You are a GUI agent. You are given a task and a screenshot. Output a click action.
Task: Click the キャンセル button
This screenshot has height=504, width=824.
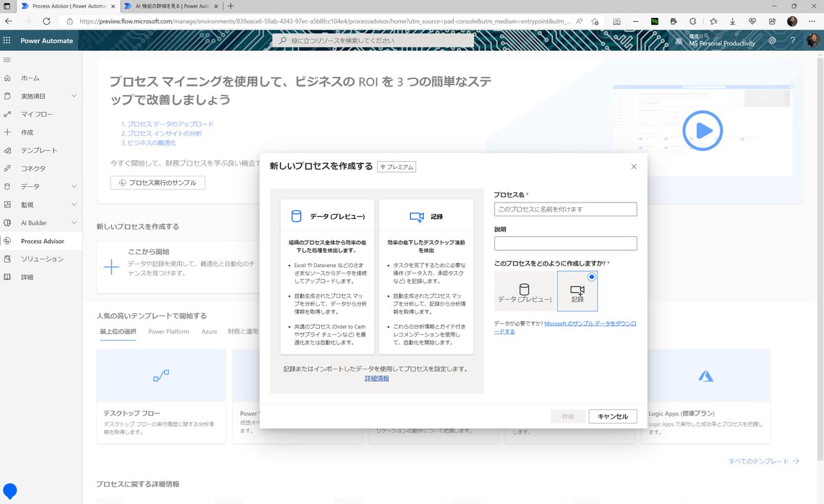613,416
